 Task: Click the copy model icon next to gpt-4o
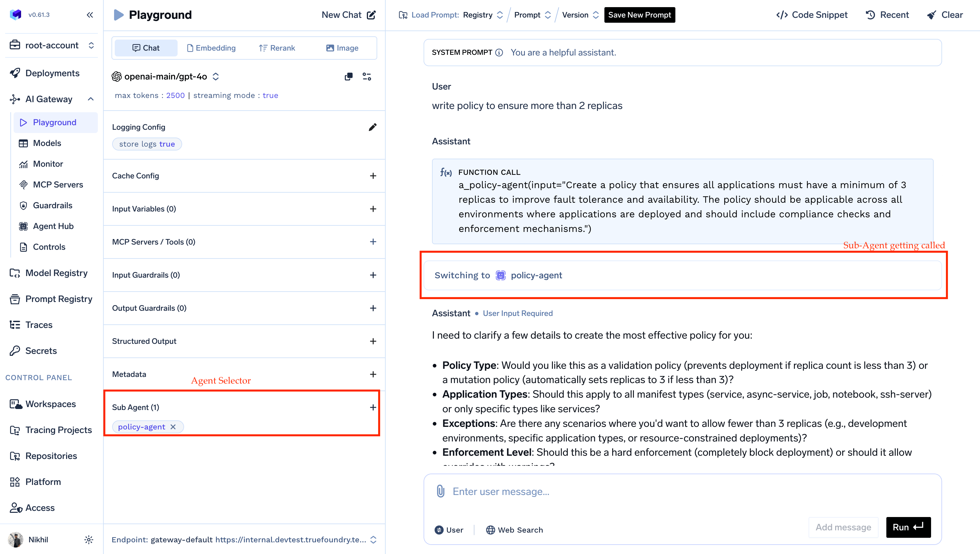348,77
